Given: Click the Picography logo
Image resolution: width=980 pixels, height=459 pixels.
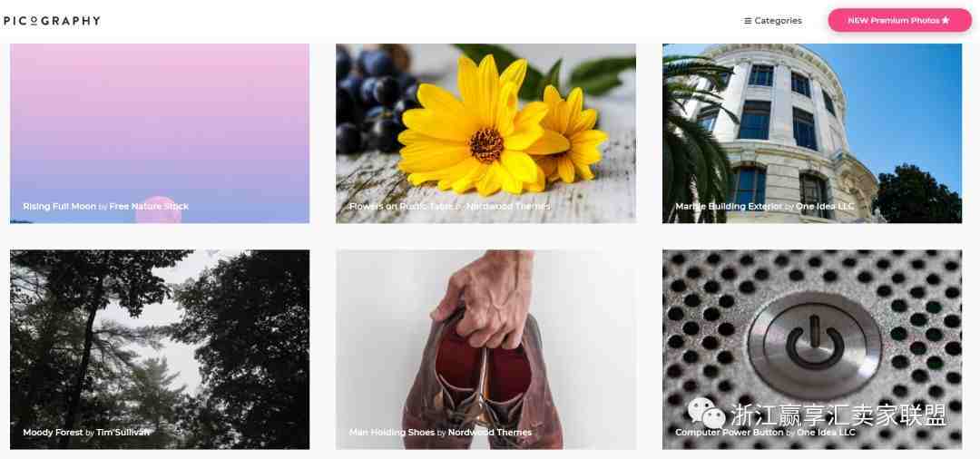Looking at the screenshot, I should [x=52, y=21].
